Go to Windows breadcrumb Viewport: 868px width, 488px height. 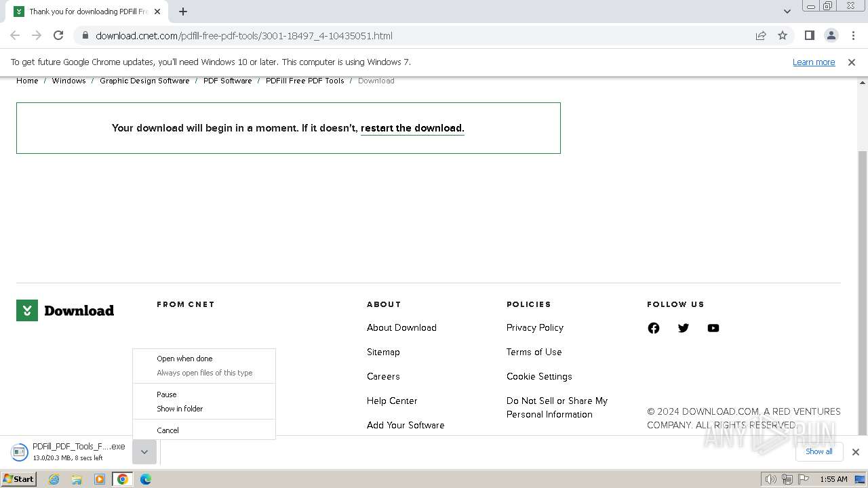(68, 81)
